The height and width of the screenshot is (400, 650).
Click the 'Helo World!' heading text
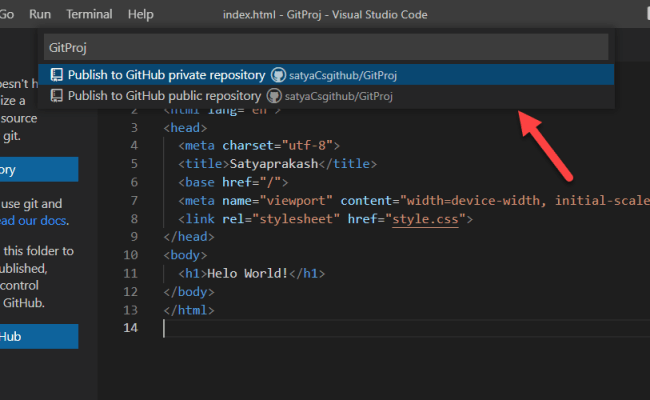(247, 274)
